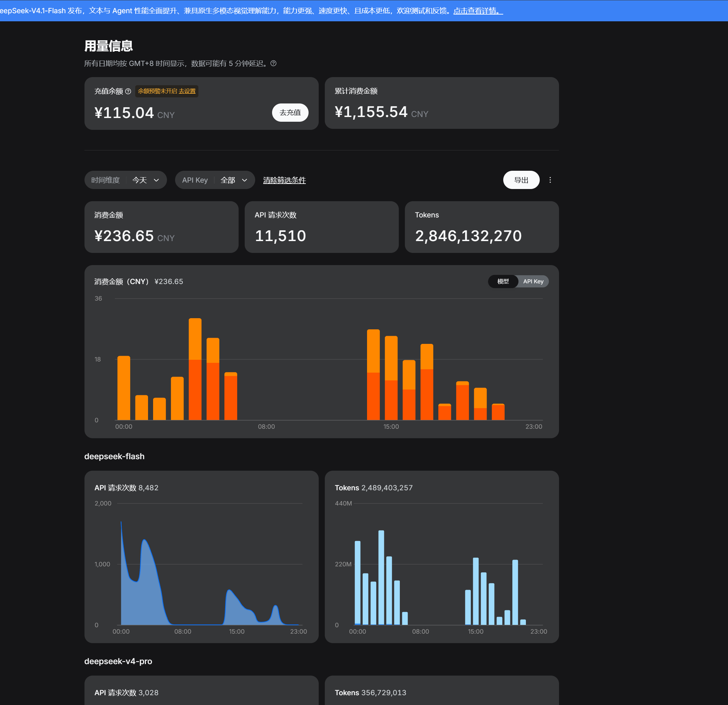The width and height of the screenshot is (728, 705).
Task: Click the tallest orange bar in the spending chart
Action: point(195,369)
